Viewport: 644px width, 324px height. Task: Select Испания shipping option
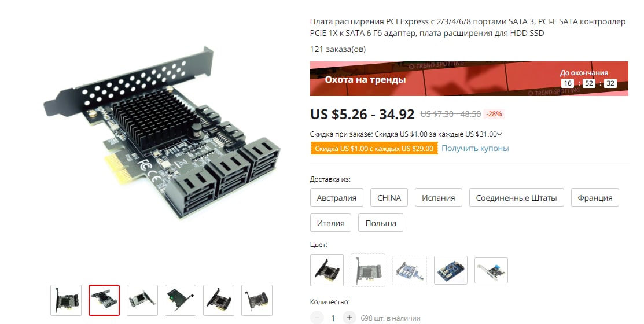click(x=438, y=197)
